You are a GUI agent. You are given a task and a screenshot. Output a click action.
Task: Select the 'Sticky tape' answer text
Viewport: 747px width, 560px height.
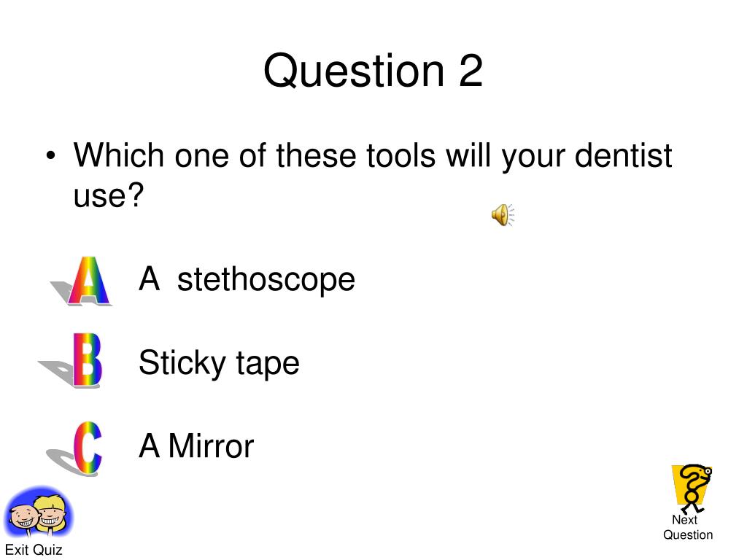[x=219, y=363]
